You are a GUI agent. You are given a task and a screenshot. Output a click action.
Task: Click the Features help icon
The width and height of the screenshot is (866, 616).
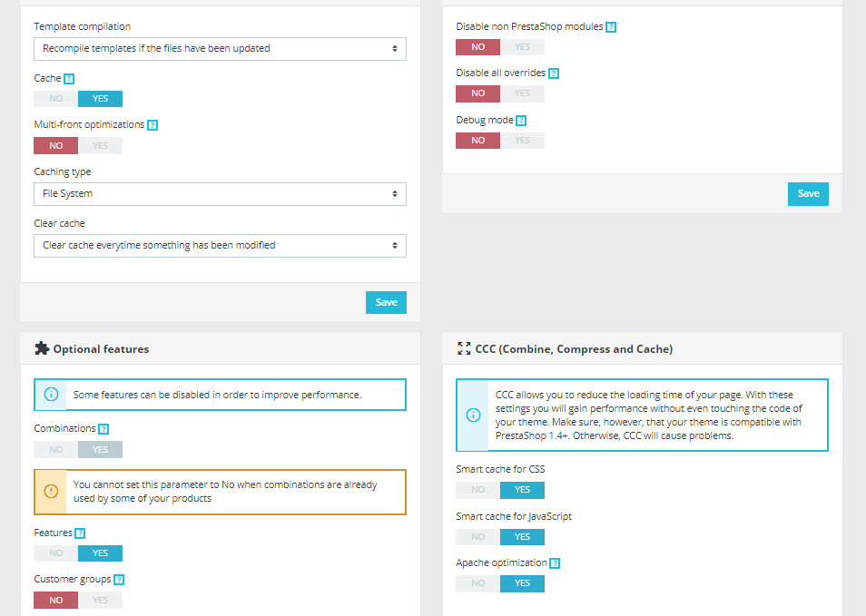80,533
